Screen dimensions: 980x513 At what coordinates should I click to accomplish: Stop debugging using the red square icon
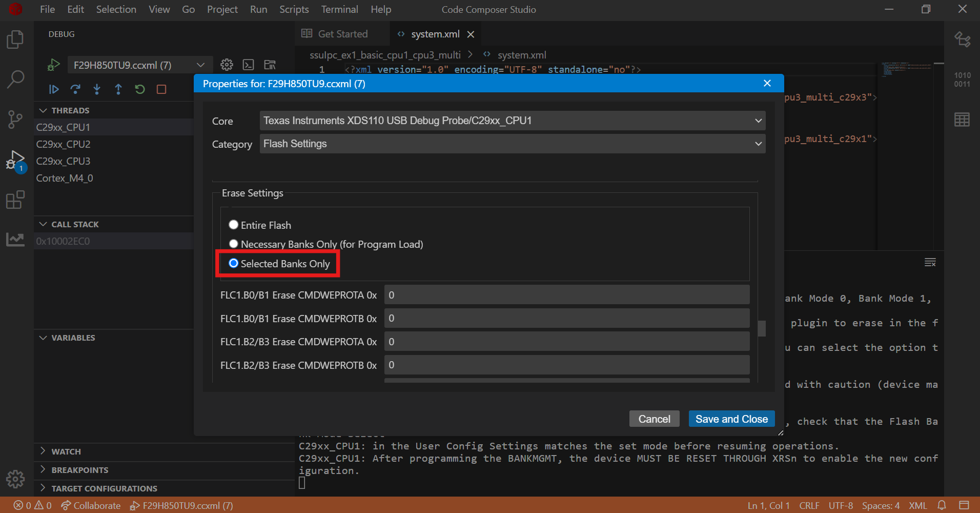coord(161,89)
